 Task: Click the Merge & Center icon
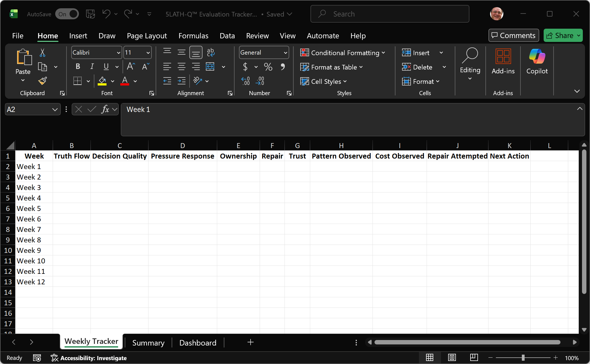[x=210, y=66]
